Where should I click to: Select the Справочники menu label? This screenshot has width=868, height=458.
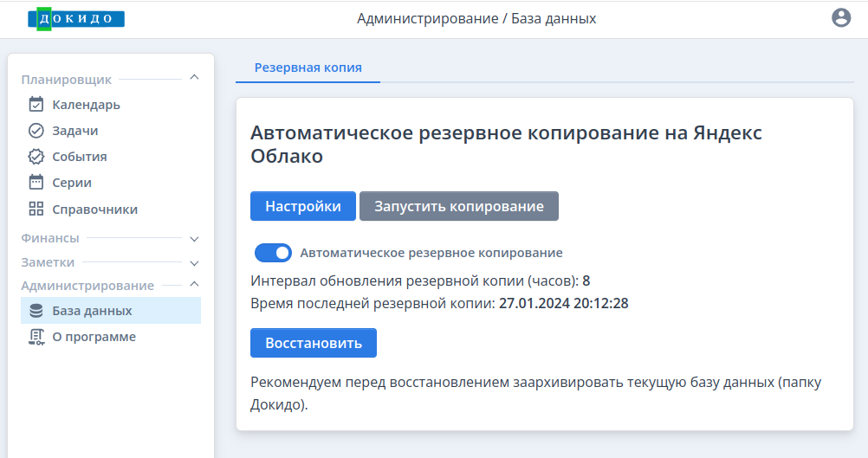pos(95,210)
